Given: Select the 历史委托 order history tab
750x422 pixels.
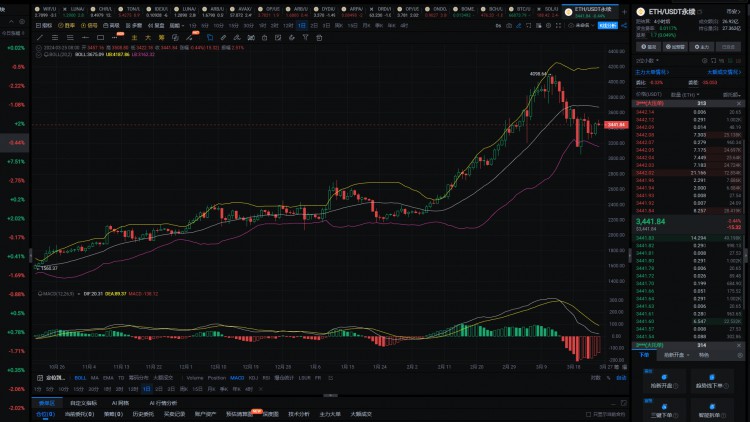Looking at the screenshot, I should point(143,414).
